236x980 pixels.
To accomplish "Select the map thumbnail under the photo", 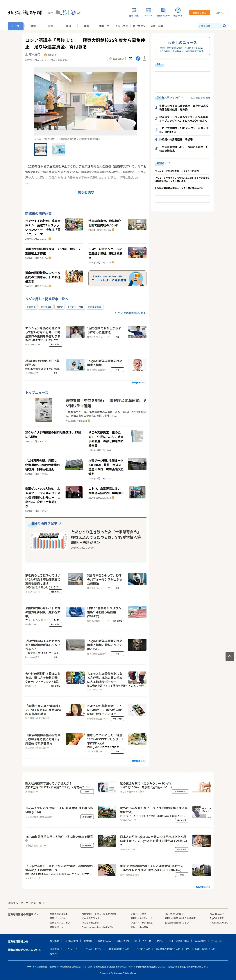I will pos(58,149).
